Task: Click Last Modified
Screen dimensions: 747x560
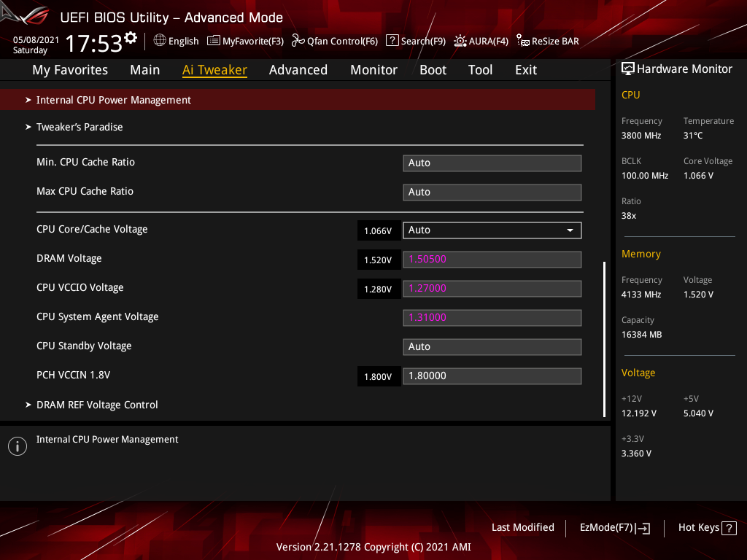Action: (522, 528)
